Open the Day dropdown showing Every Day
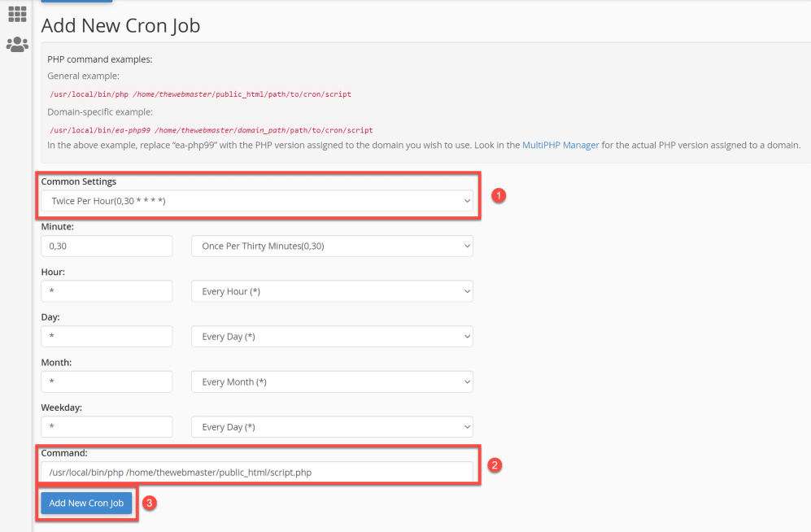Screen dimensions: 811x532 click(x=331, y=336)
